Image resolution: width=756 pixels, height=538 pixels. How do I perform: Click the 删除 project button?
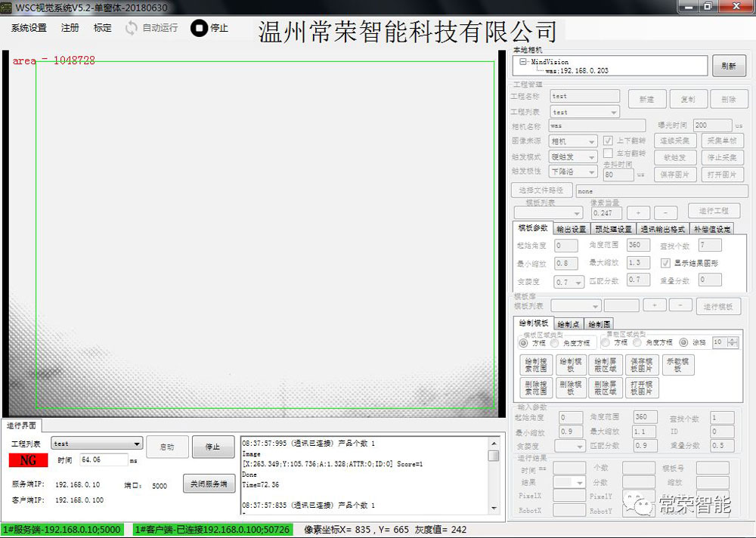click(x=729, y=99)
